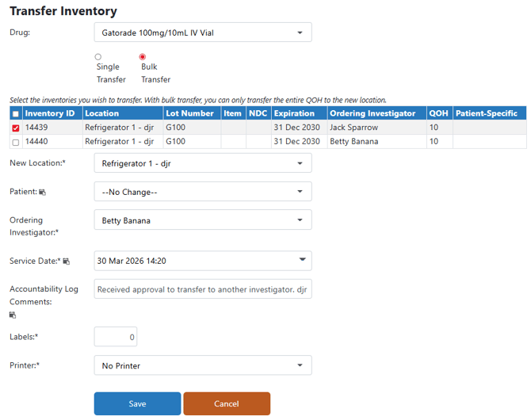
Task: Click the Labels number field
Action: 116,337
